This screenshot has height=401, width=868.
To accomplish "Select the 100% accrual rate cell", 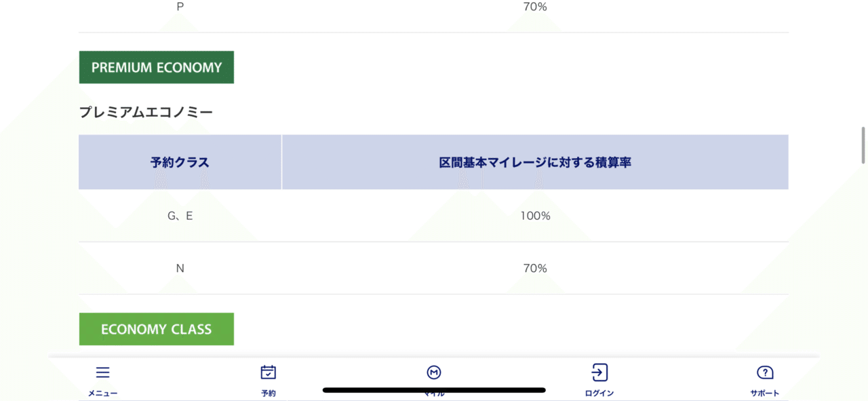I will pyautogui.click(x=535, y=216).
